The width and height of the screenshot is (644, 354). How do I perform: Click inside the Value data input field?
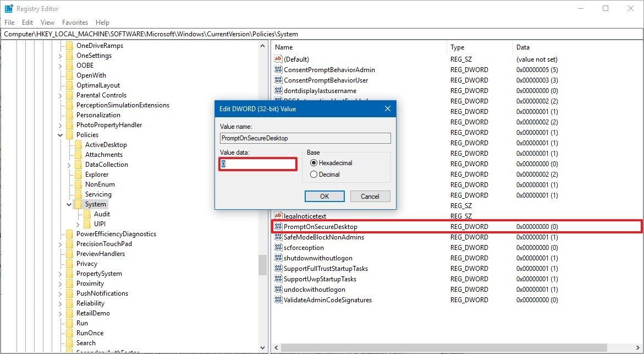[257, 164]
